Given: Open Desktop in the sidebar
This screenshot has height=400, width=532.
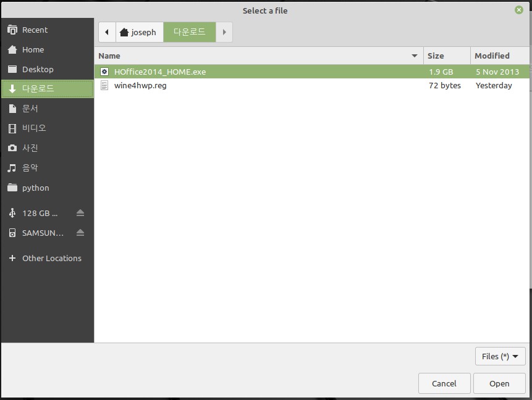Looking at the screenshot, I should pos(48,69).
